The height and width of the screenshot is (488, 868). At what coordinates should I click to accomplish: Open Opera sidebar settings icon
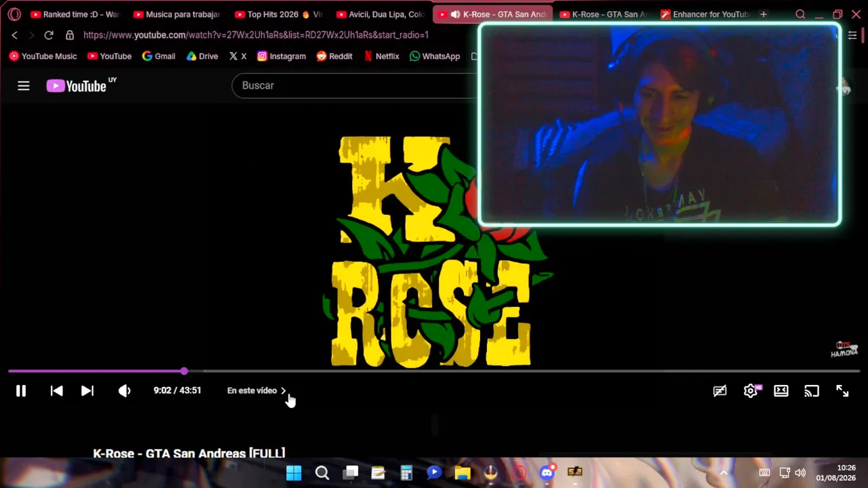852,35
